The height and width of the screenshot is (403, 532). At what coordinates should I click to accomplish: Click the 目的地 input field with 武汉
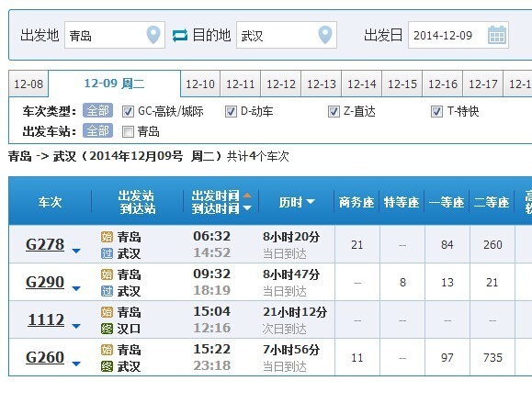coord(287,35)
